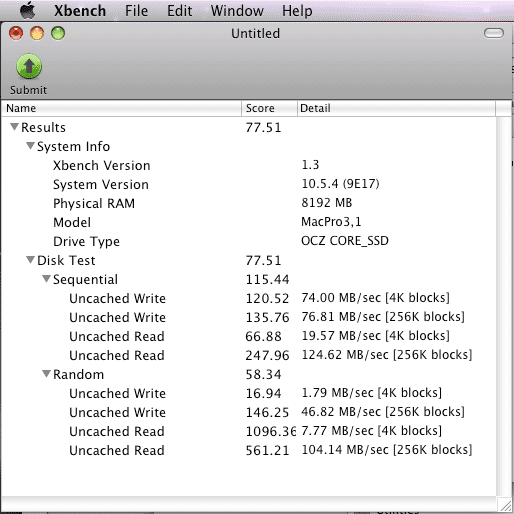Click the OCZ CORE_SSD drive value

click(345, 241)
